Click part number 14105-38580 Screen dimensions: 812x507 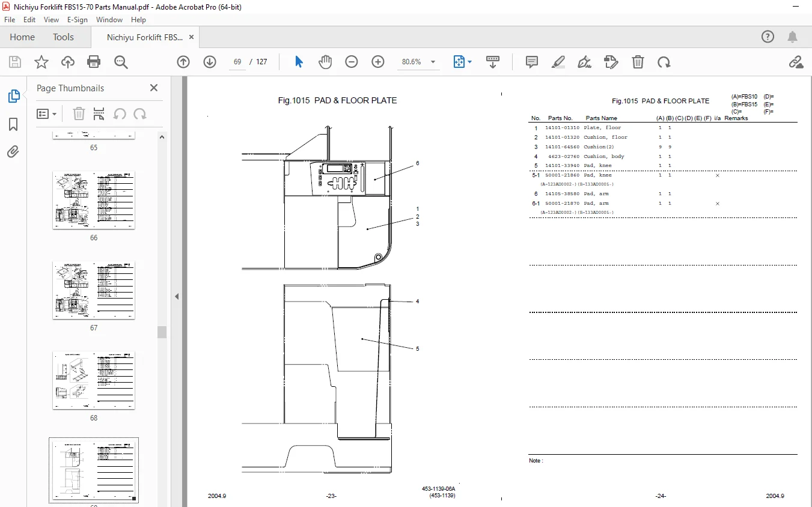(x=563, y=194)
